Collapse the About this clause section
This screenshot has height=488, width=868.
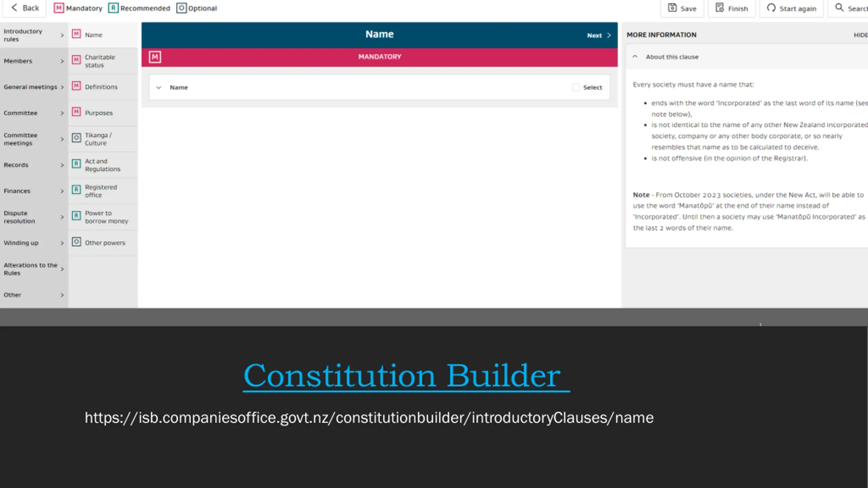[635, 57]
